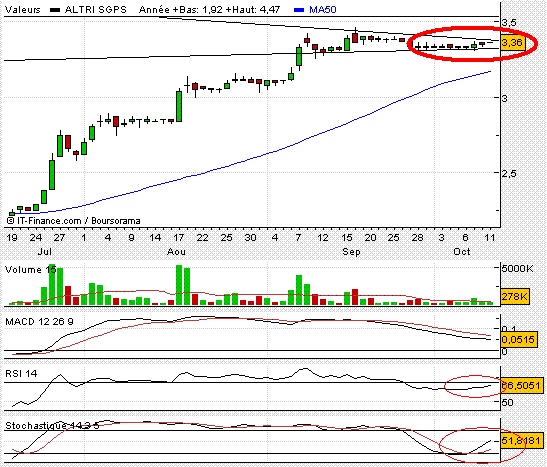Click date label 20 on time axis
Viewport: 547px width, 467px height.
370,238
